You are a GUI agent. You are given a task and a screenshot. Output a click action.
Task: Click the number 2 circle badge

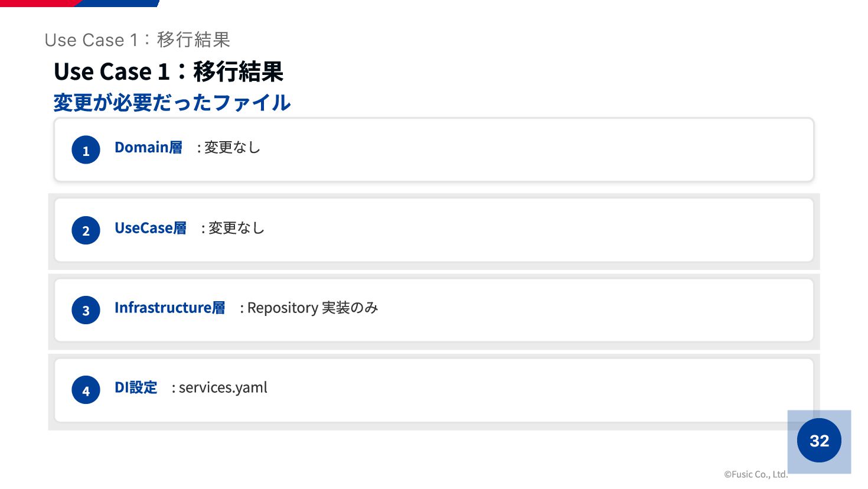pyautogui.click(x=86, y=230)
